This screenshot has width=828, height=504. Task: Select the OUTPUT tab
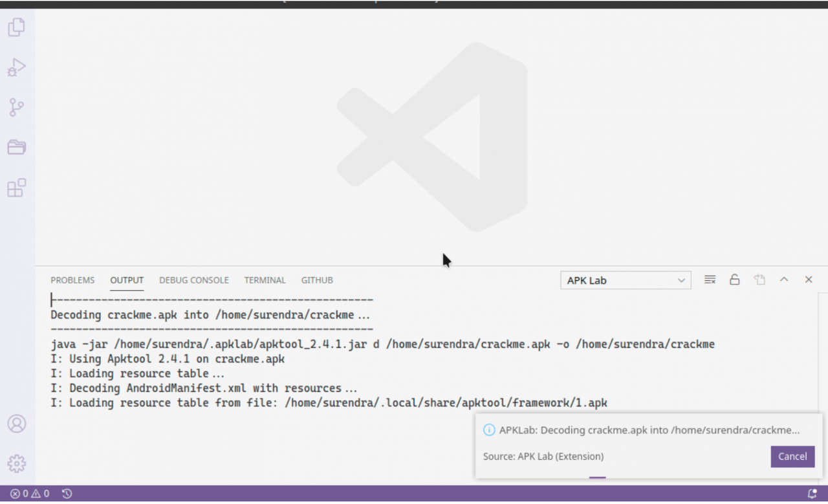tap(127, 280)
